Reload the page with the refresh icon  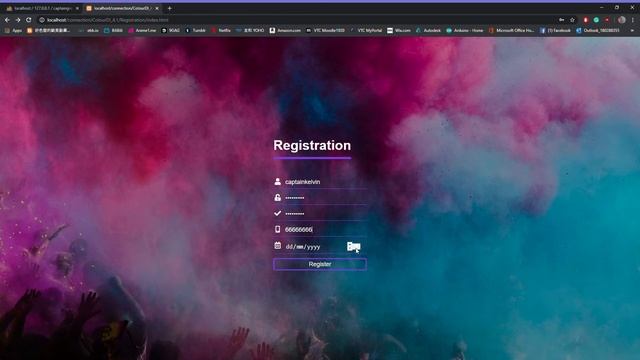click(x=29, y=20)
